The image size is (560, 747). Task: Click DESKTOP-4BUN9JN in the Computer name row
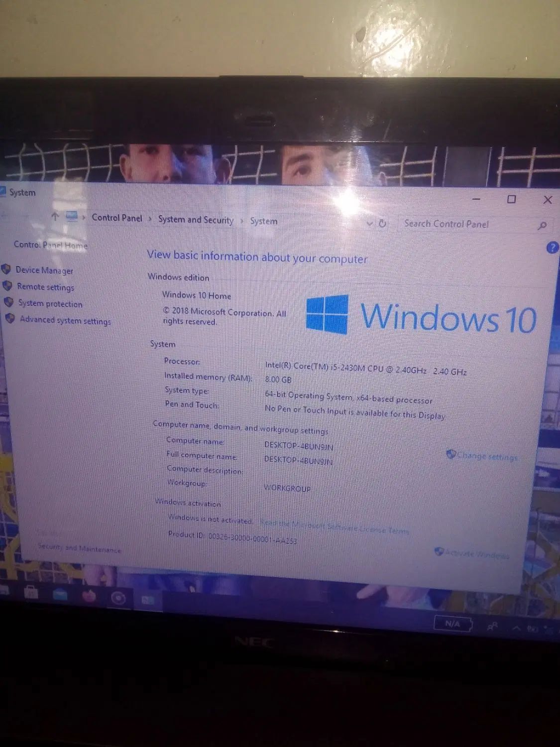coord(299,446)
